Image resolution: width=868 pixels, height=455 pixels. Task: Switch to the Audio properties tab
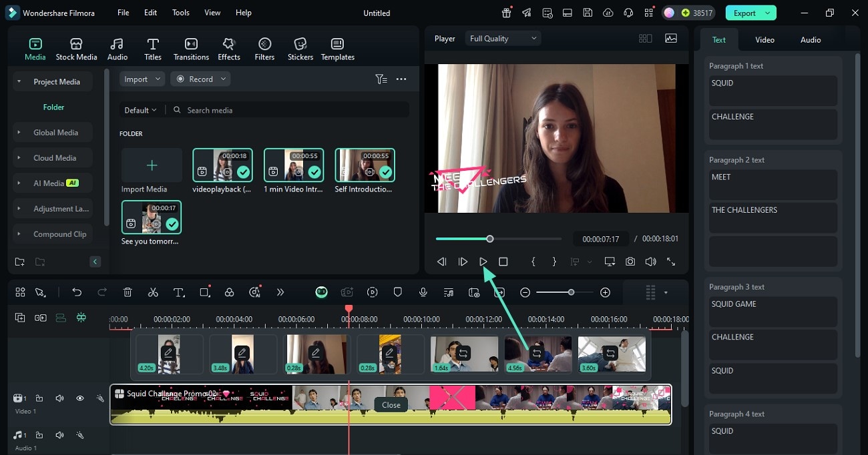tap(811, 40)
